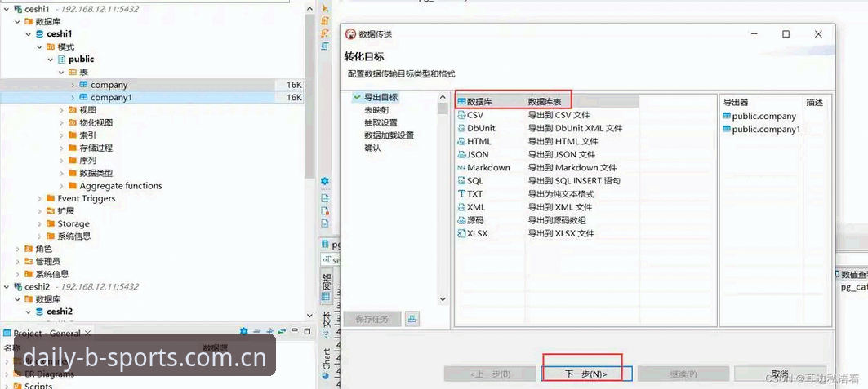Click the execute script icon in editor sidebar

(x=325, y=20)
